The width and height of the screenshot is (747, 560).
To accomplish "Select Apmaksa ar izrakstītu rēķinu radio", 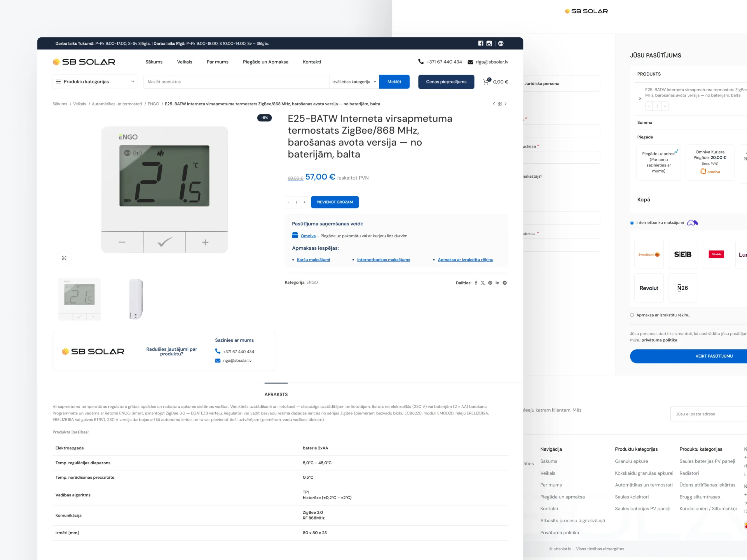I will [632, 315].
